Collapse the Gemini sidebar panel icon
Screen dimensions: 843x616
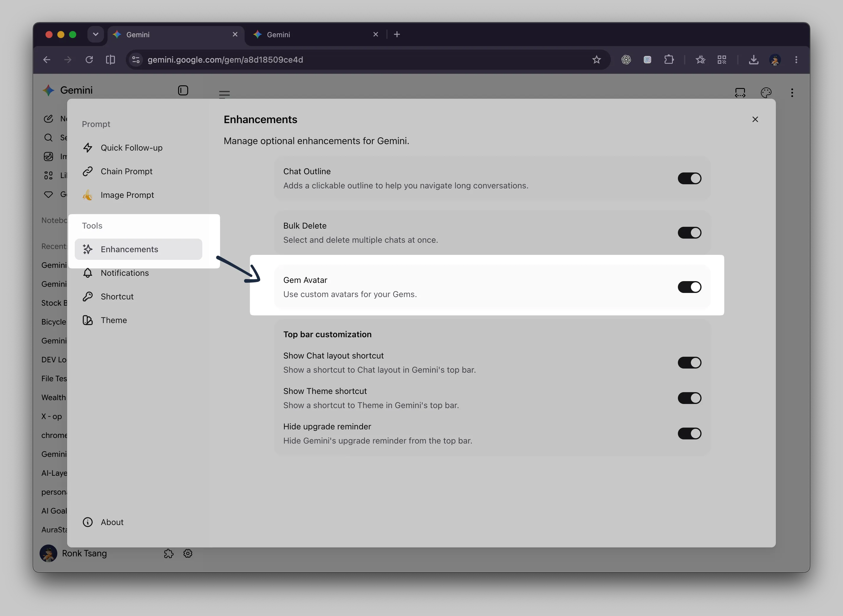pos(183,90)
